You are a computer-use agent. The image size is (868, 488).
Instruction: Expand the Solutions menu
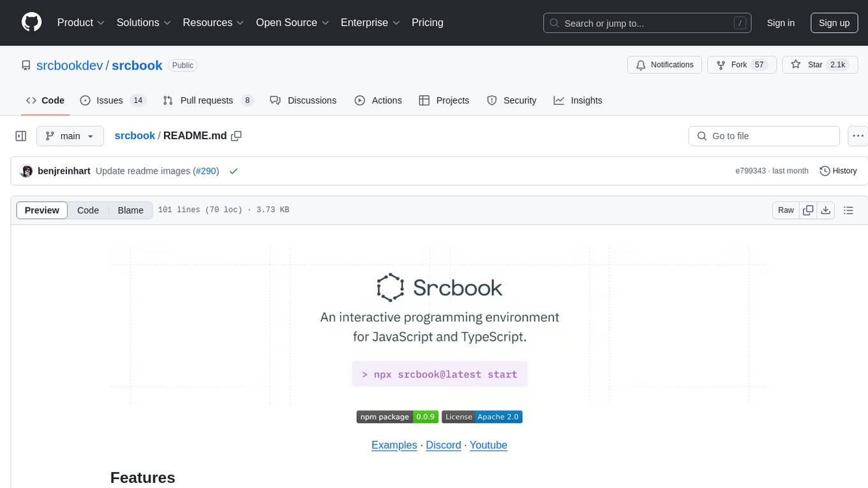(x=144, y=22)
